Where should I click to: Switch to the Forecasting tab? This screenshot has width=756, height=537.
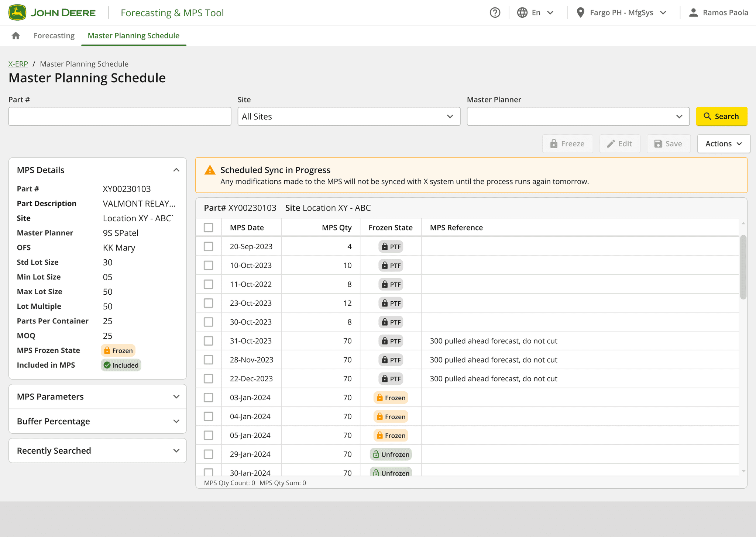coord(54,35)
